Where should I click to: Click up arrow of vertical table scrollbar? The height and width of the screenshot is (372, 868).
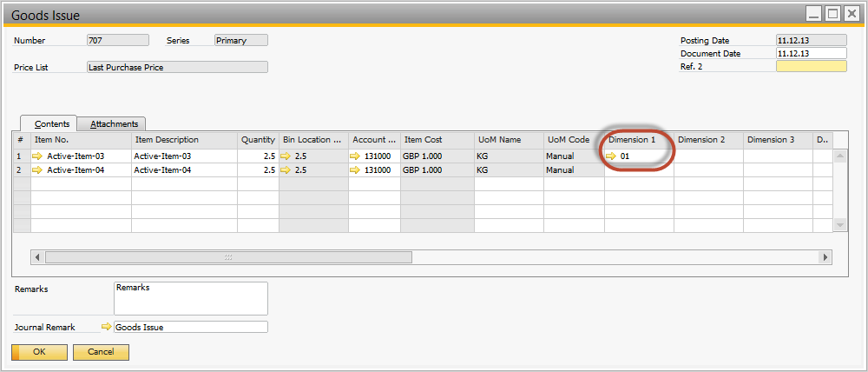(x=839, y=156)
